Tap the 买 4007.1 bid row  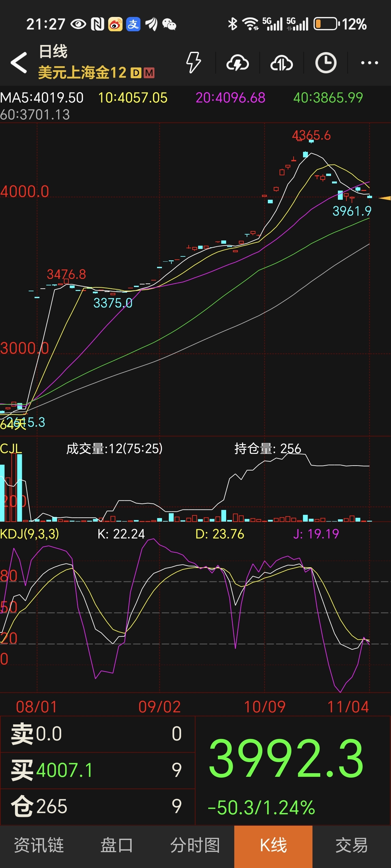(97, 770)
